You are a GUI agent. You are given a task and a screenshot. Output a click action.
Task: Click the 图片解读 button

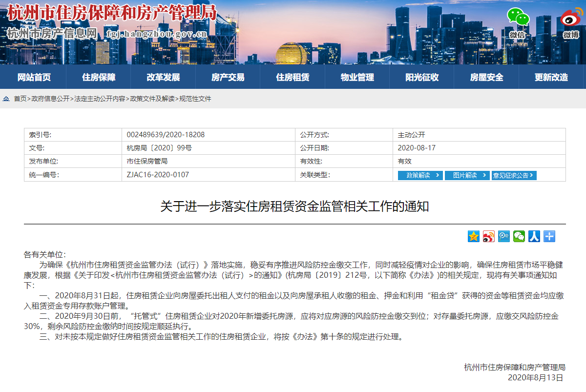(x=467, y=175)
